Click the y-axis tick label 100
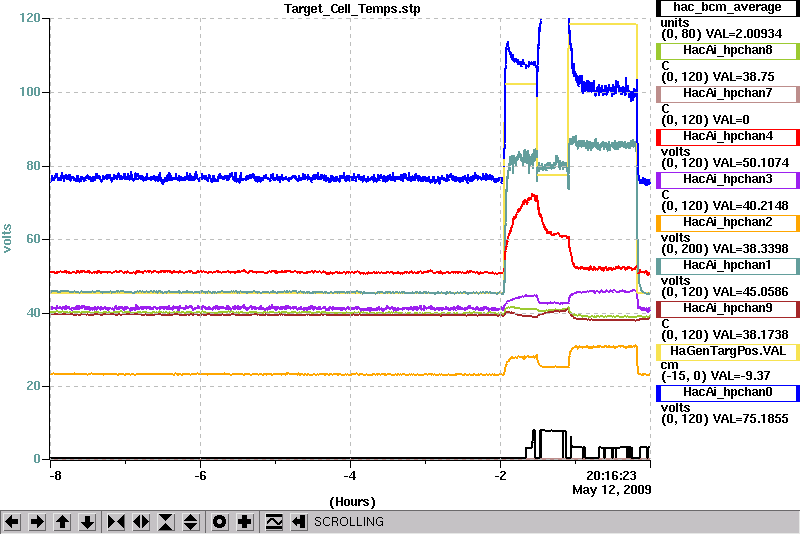The width and height of the screenshot is (800, 534). point(30,92)
